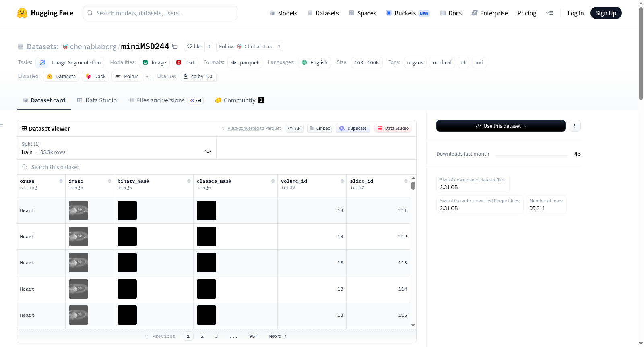This screenshot has width=644, height=347.
Task: Open the API button in Dataset Viewer
Action: [295, 128]
